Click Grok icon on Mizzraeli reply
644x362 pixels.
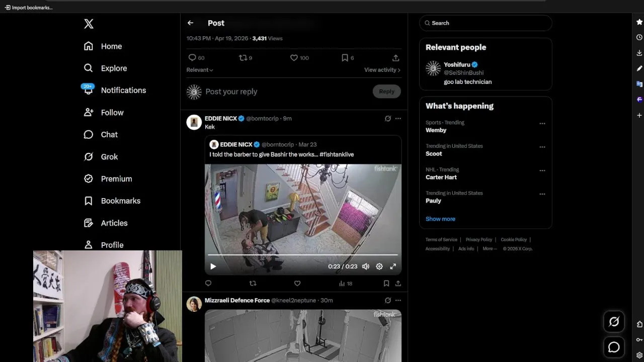click(x=388, y=300)
